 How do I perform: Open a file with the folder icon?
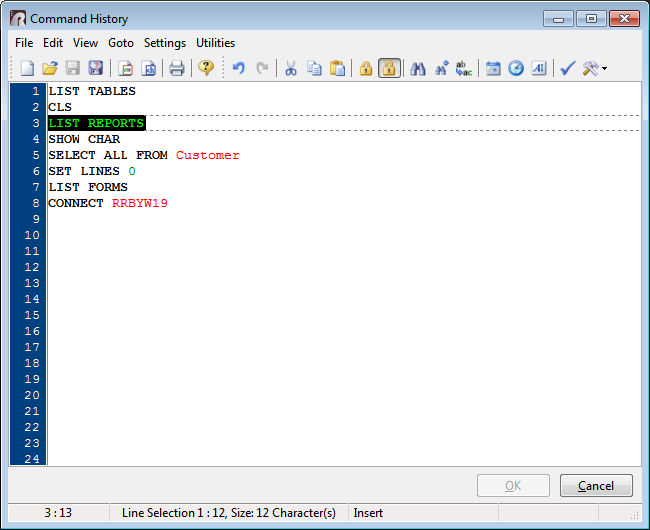[49, 68]
